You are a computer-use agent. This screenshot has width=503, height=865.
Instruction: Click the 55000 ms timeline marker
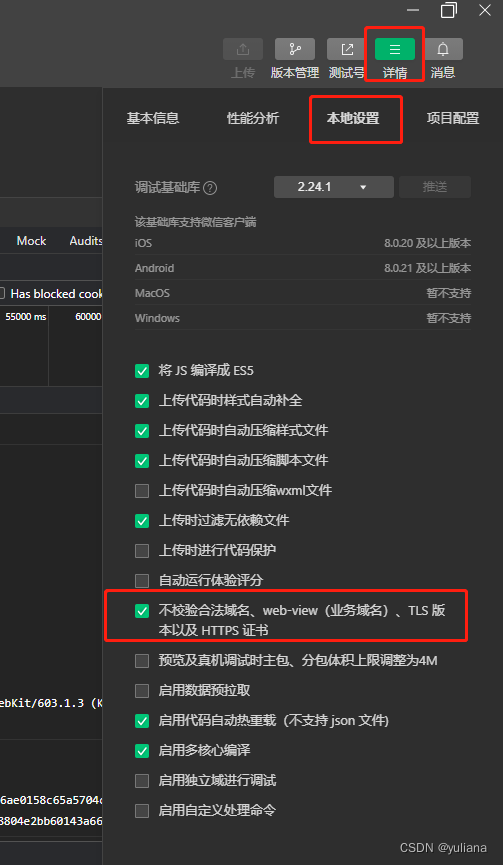coord(25,317)
